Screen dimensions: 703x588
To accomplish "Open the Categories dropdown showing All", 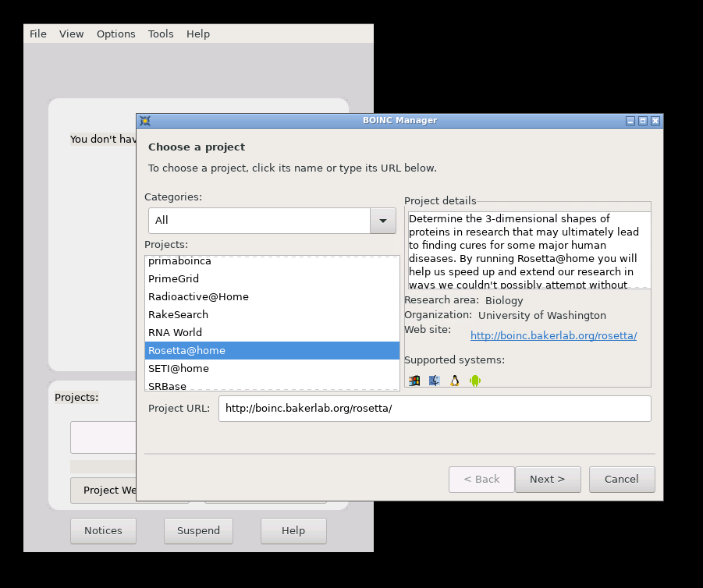I will (x=272, y=221).
